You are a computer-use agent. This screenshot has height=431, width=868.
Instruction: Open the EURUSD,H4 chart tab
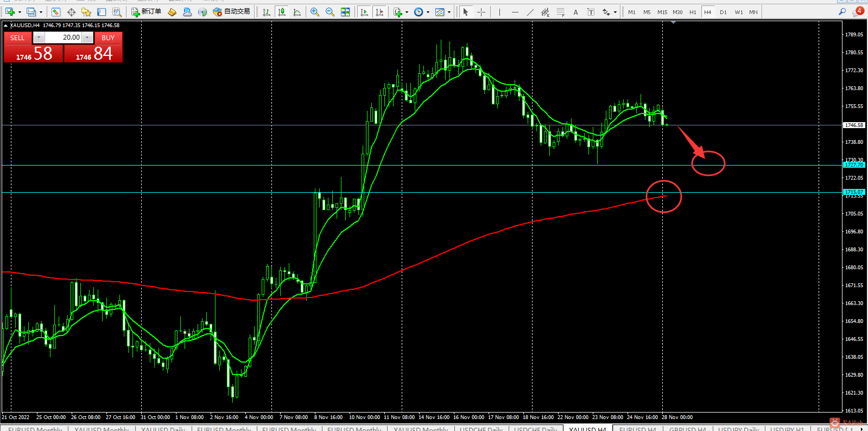pos(637,429)
